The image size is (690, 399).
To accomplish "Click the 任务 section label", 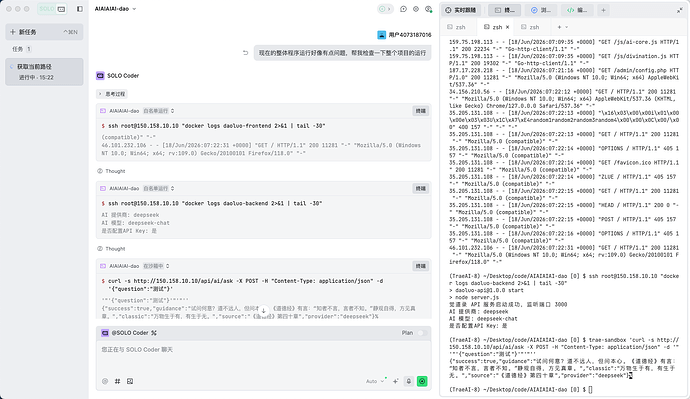I will click(x=18, y=49).
